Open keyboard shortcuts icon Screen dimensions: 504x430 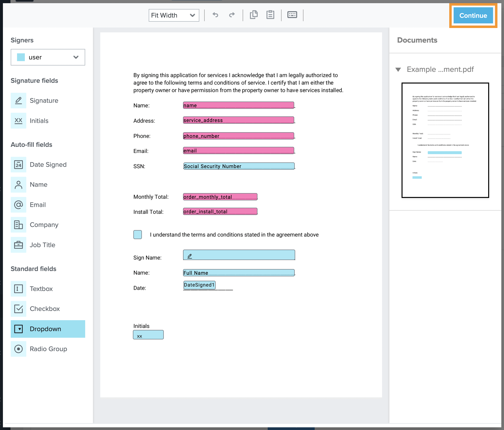tap(292, 15)
